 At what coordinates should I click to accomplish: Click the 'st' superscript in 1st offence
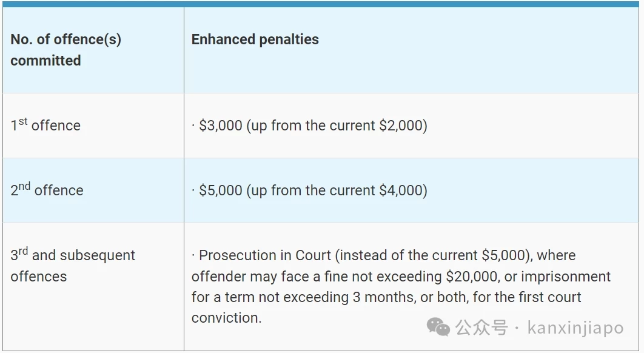pyautogui.click(x=23, y=121)
